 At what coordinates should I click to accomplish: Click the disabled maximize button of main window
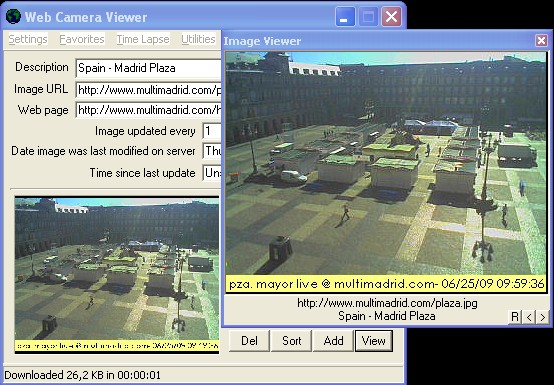tap(368, 17)
